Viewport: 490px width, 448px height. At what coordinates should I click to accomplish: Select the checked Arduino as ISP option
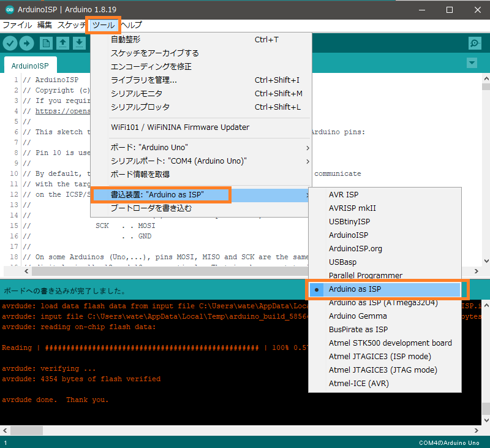point(385,289)
